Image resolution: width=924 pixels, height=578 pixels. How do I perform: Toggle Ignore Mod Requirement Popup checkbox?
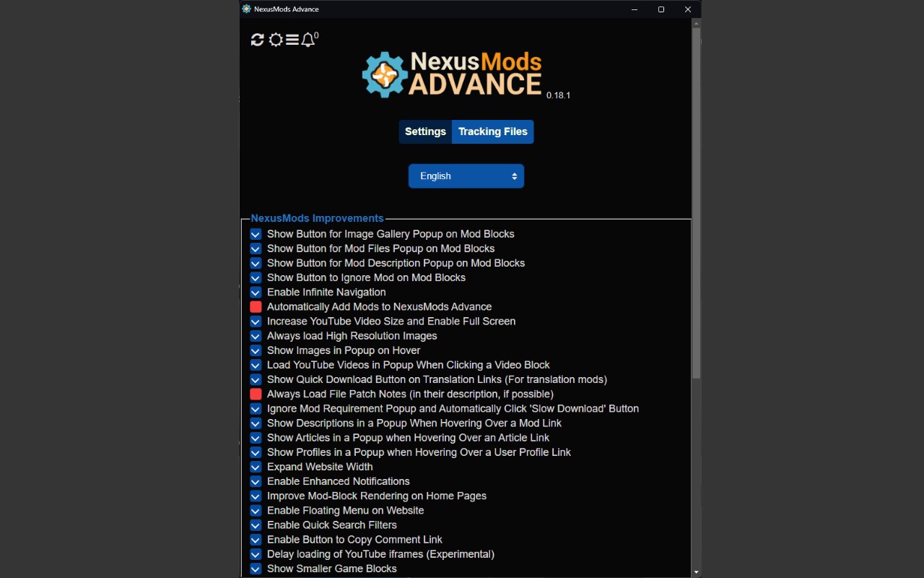pos(256,409)
